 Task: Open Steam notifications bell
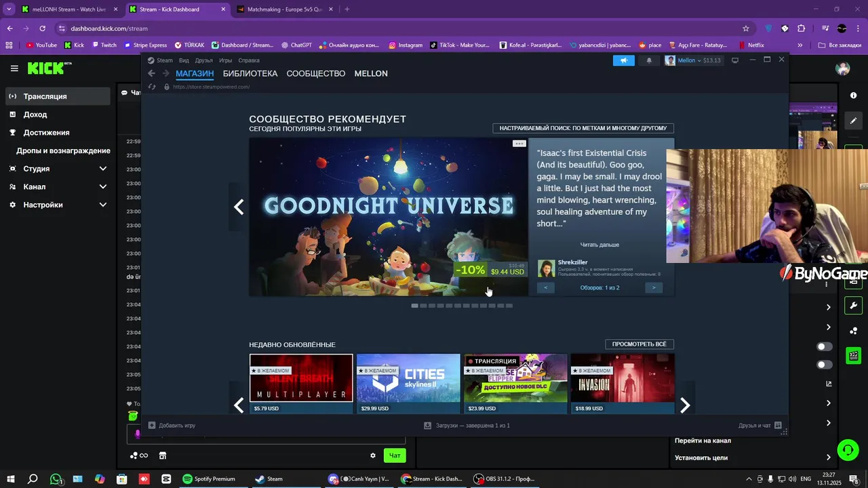click(x=649, y=60)
